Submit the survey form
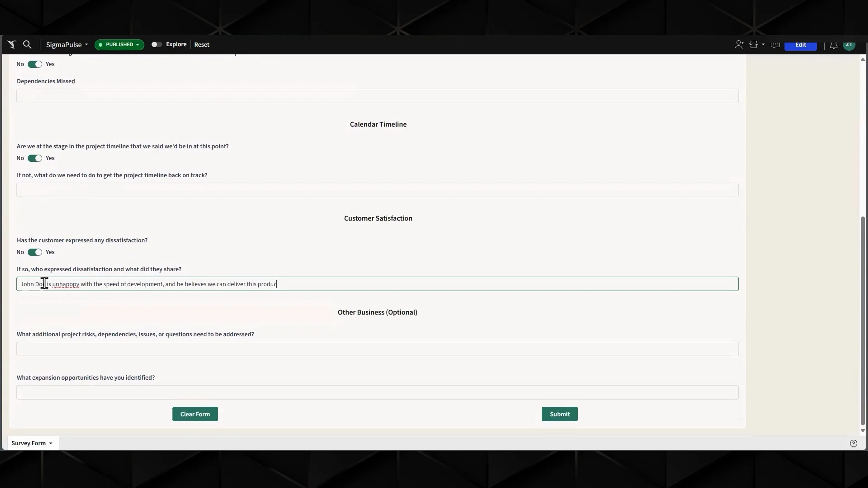The image size is (868, 488). pyautogui.click(x=560, y=414)
